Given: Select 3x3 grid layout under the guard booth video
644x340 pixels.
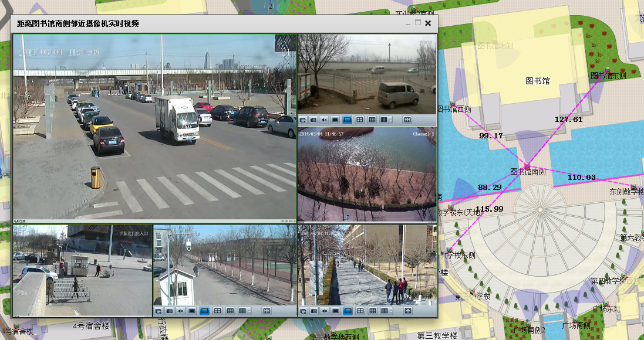Looking at the screenshot, I should 230,311.
